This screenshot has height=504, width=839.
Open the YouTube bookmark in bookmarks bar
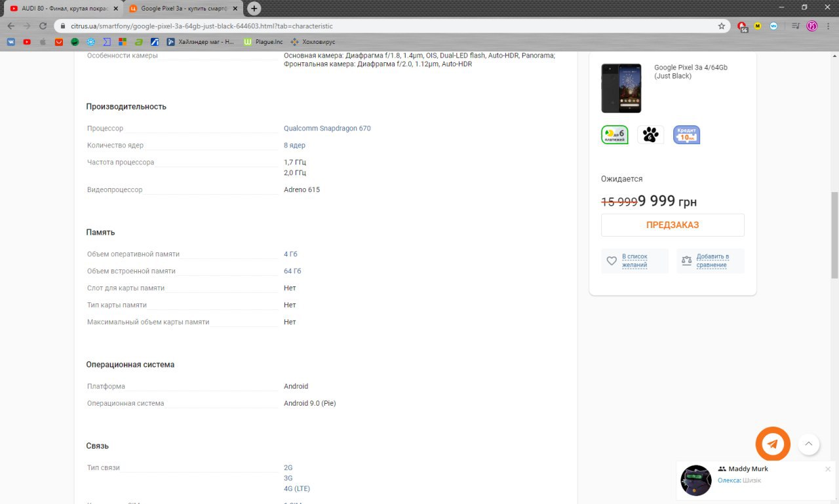27,42
